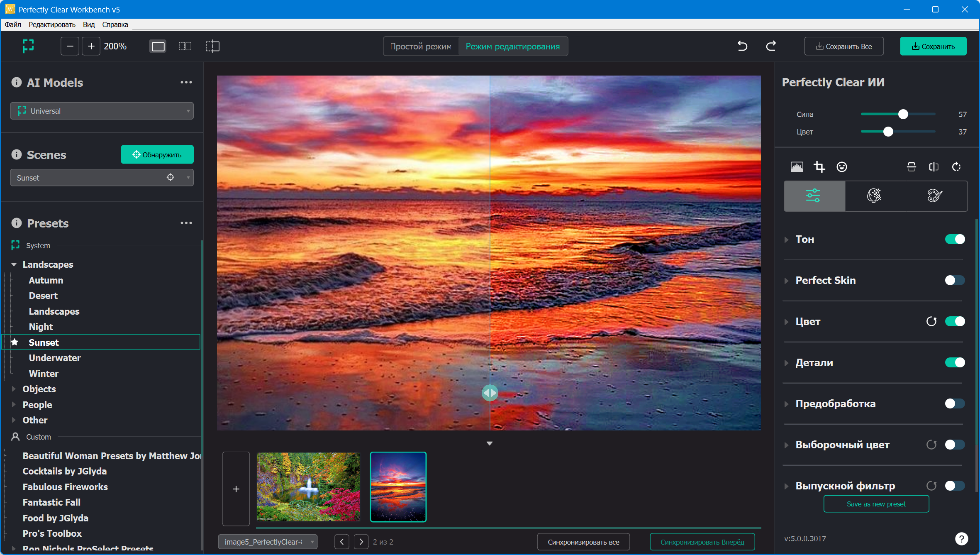Select the crop tool icon
The image size is (980, 555).
[x=819, y=167]
